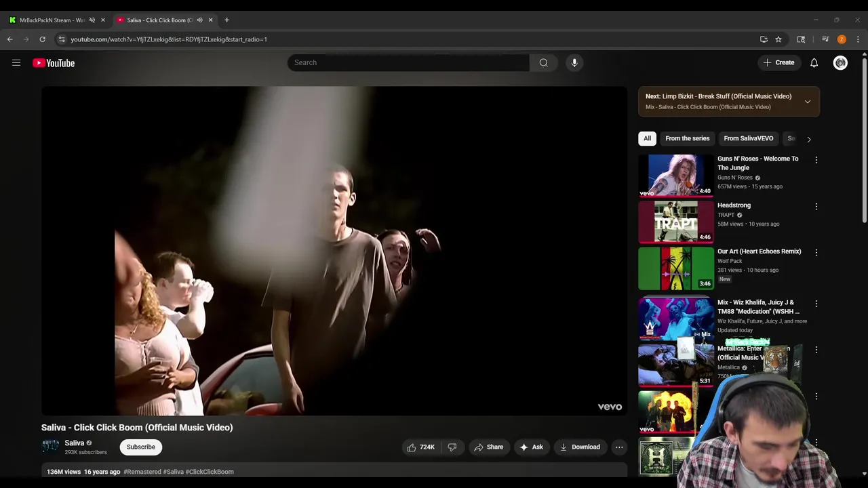Click the Wolf Pack channel name

730,261
